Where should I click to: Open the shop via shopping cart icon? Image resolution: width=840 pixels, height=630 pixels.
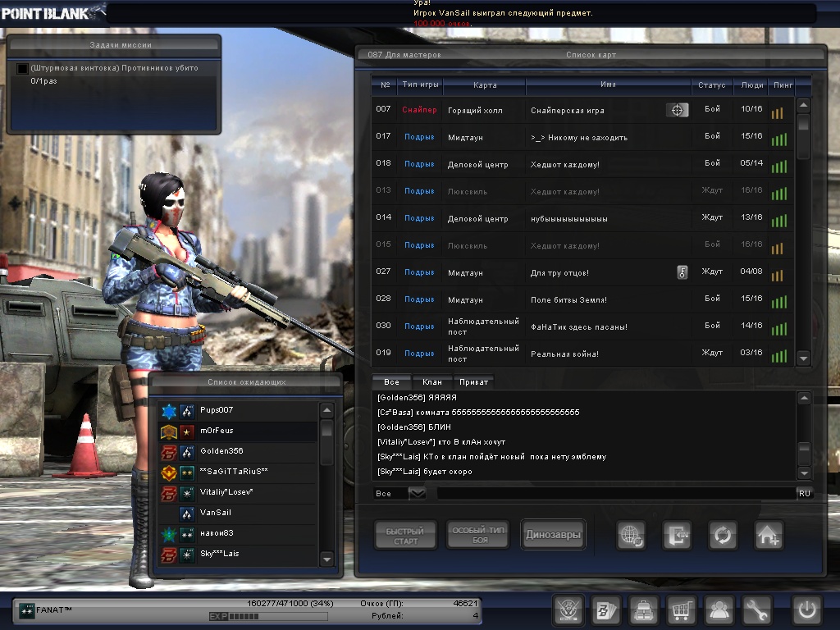point(681,611)
